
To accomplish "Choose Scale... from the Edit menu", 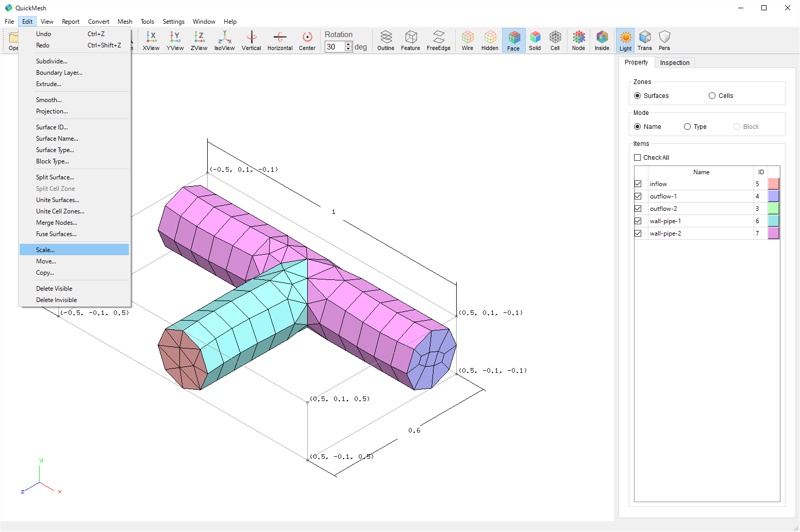I will point(74,250).
